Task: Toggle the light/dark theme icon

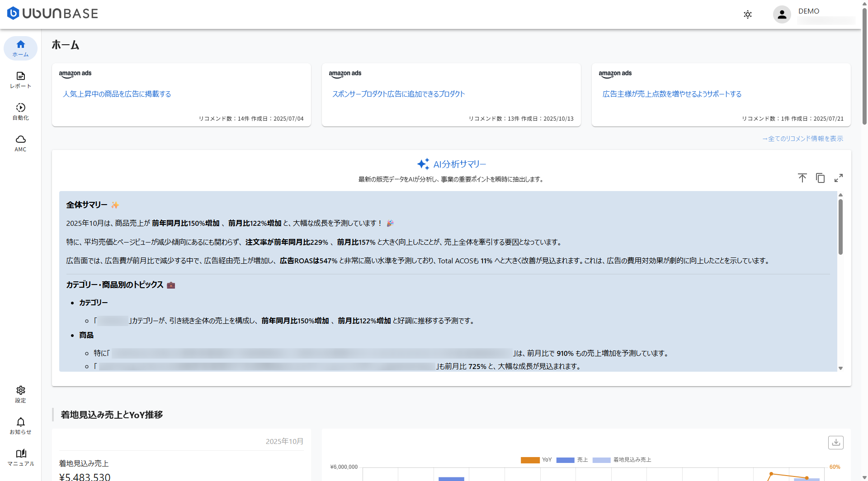Action: point(748,14)
